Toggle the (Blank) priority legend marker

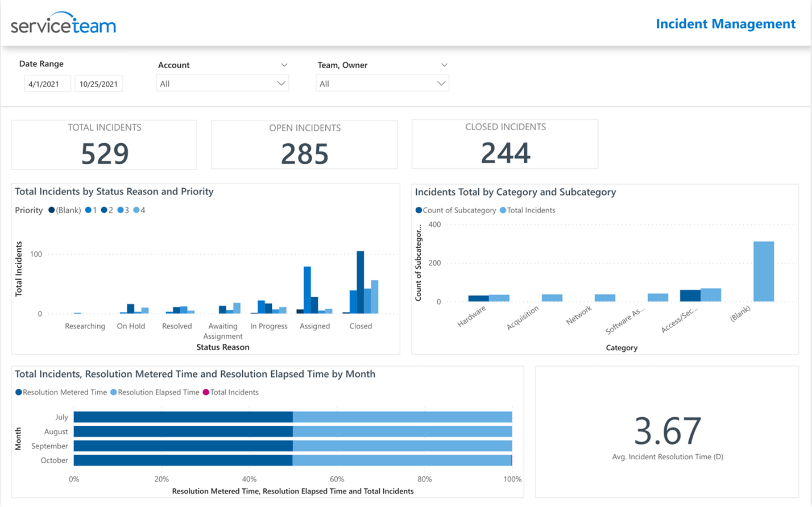pos(64,210)
